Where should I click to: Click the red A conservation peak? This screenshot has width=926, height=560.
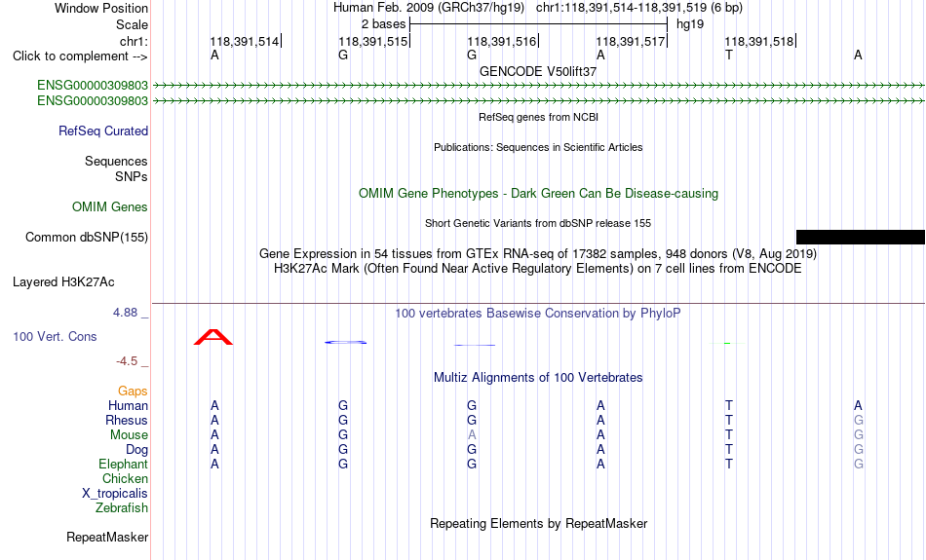click(213, 338)
